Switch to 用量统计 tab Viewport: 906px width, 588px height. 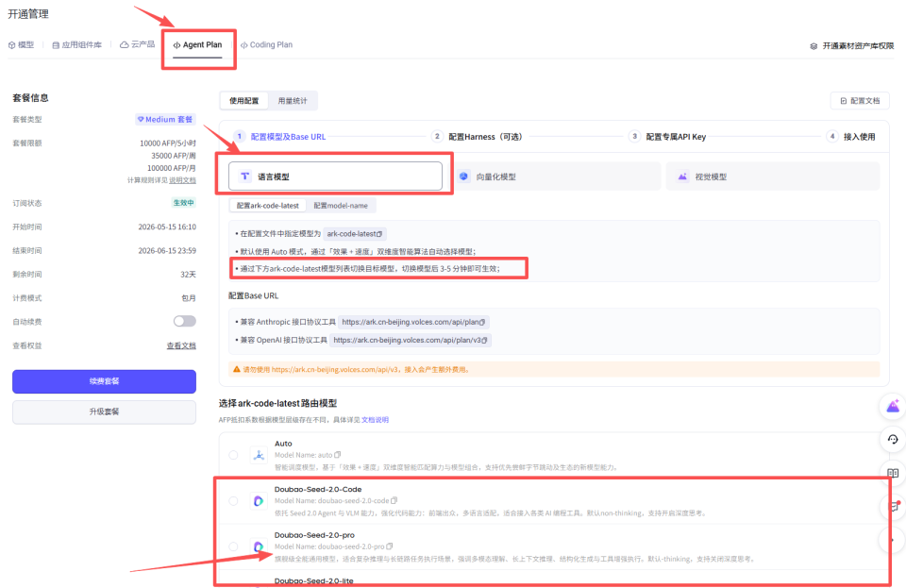click(x=293, y=100)
